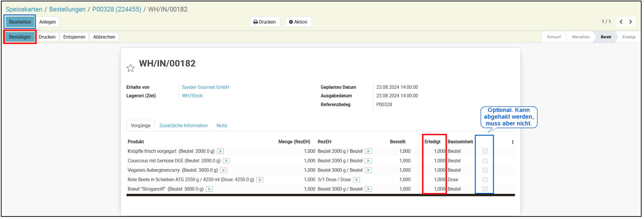Click the Bestätigen button

20,37
